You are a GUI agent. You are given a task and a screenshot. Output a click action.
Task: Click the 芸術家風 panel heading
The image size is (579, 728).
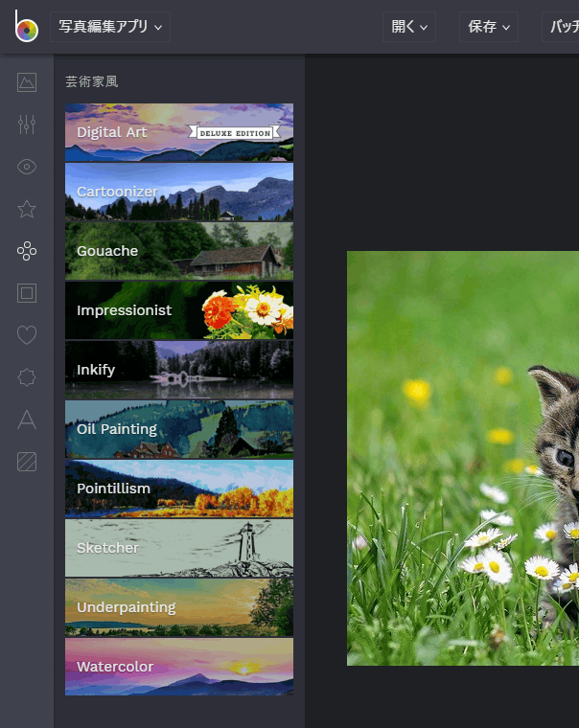(x=91, y=81)
